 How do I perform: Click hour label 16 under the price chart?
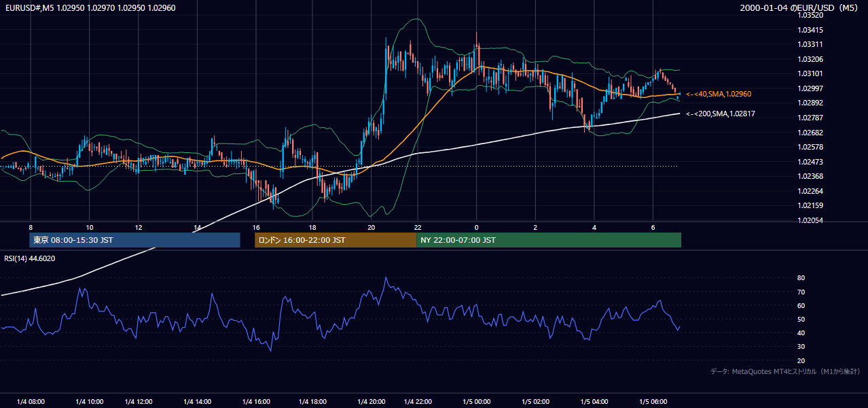click(256, 227)
